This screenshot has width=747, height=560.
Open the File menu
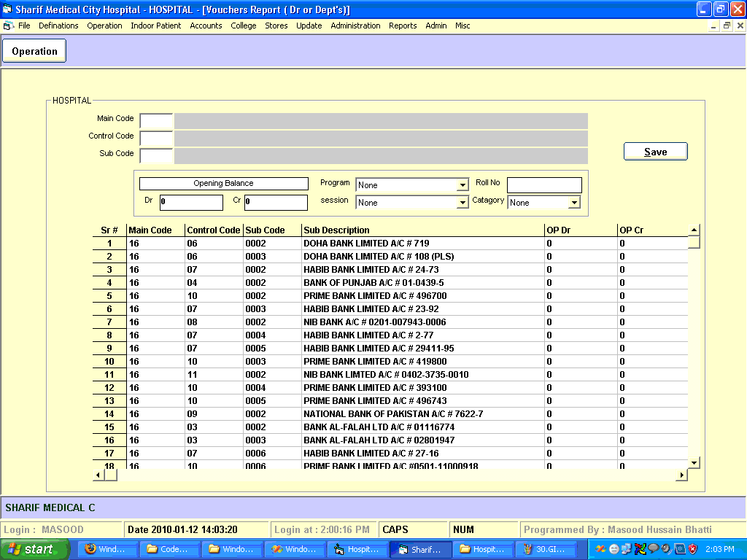[24, 26]
